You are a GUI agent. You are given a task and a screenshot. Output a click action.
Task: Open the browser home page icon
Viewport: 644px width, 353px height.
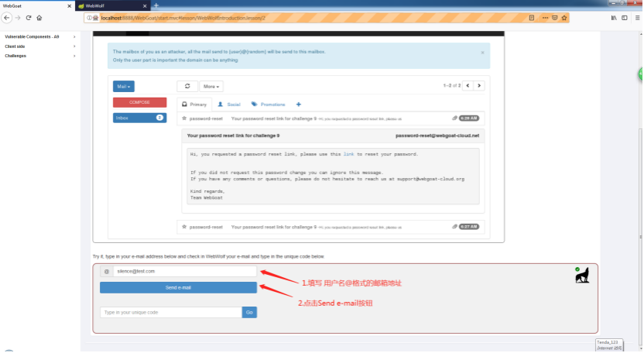39,18
